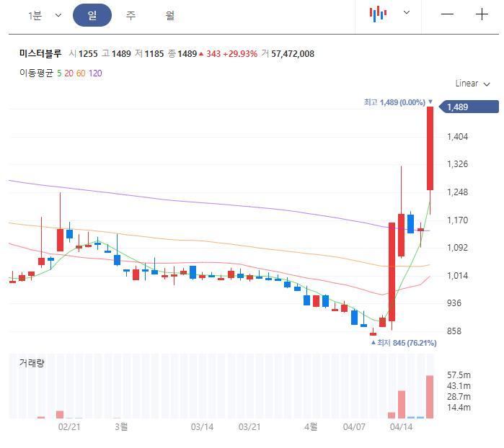Click the 최고 1,489 high marker label

[398, 102]
